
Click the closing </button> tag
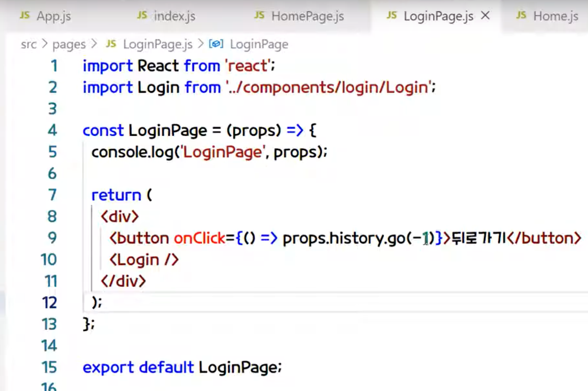[544, 238]
